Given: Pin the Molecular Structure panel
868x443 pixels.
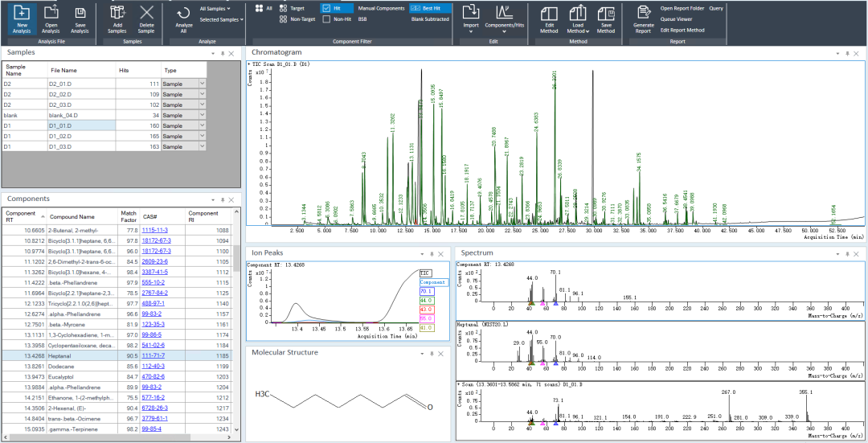Looking at the screenshot, I should coord(432,353).
